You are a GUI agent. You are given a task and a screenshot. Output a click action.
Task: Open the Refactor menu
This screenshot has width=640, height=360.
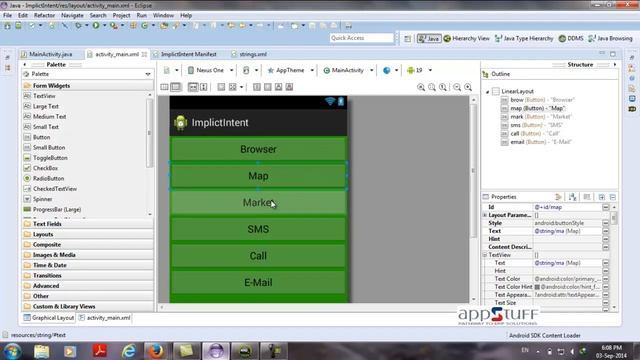click(x=44, y=16)
